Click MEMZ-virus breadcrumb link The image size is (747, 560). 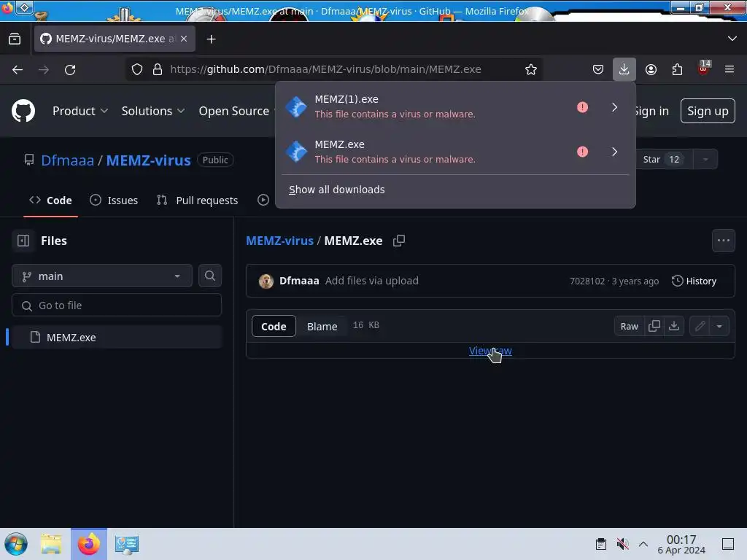[279, 241]
